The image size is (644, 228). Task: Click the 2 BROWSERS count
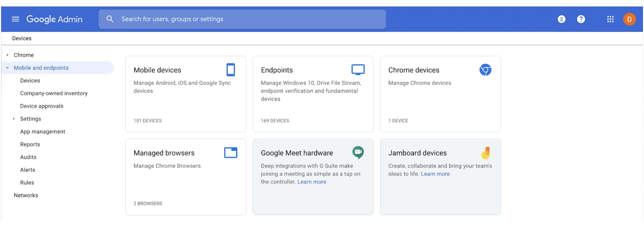pyautogui.click(x=148, y=204)
